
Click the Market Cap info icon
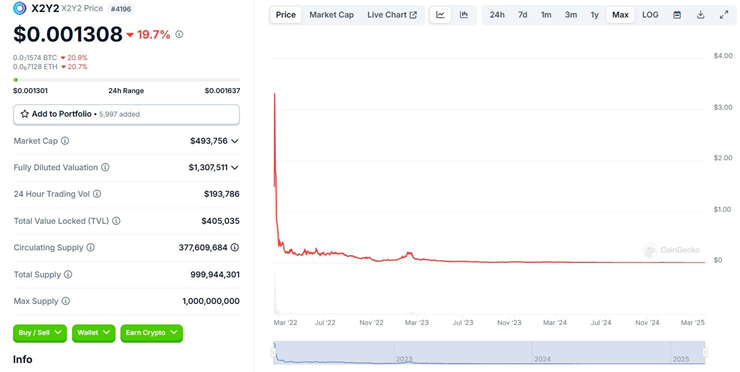tap(65, 141)
